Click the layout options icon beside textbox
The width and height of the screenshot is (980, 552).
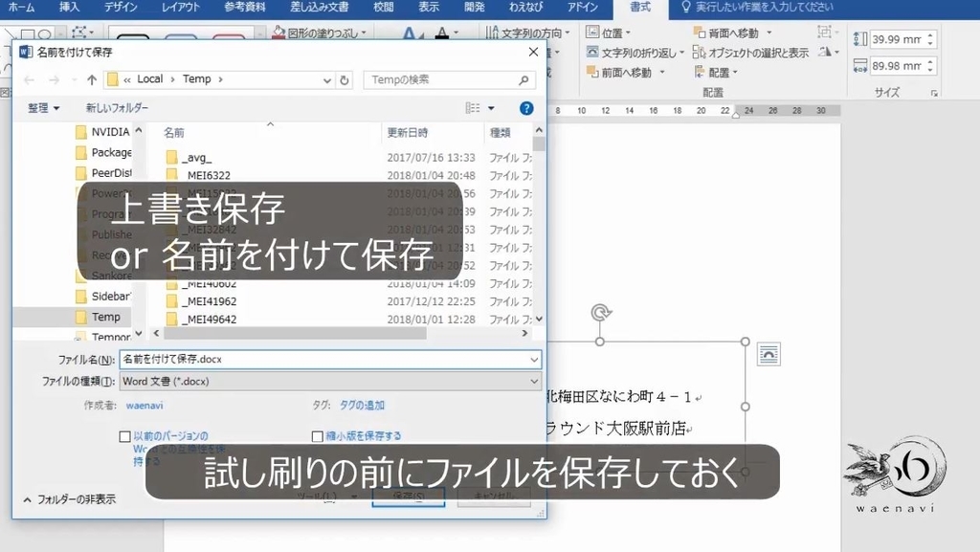pos(768,355)
